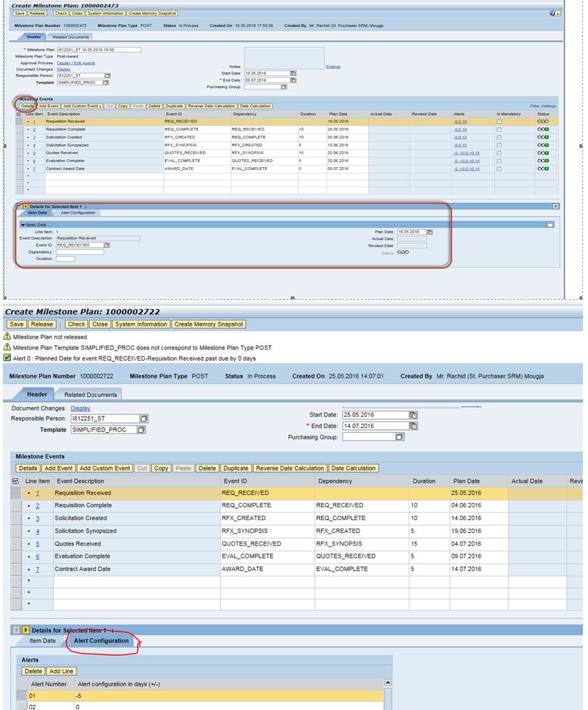
Task: Open value help beside Event ID field
Action: coord(106,244)
